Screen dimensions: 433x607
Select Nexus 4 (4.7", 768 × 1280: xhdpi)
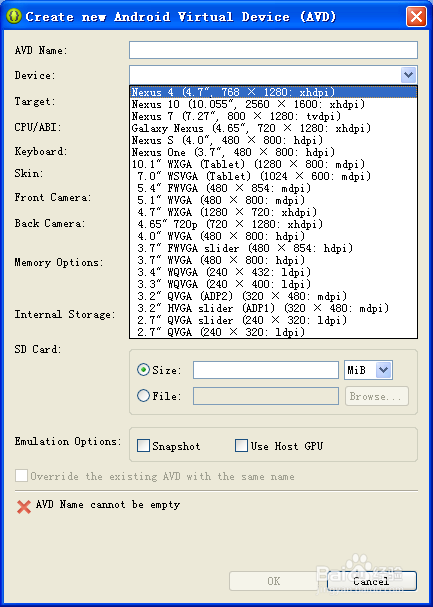pos(273,92)
